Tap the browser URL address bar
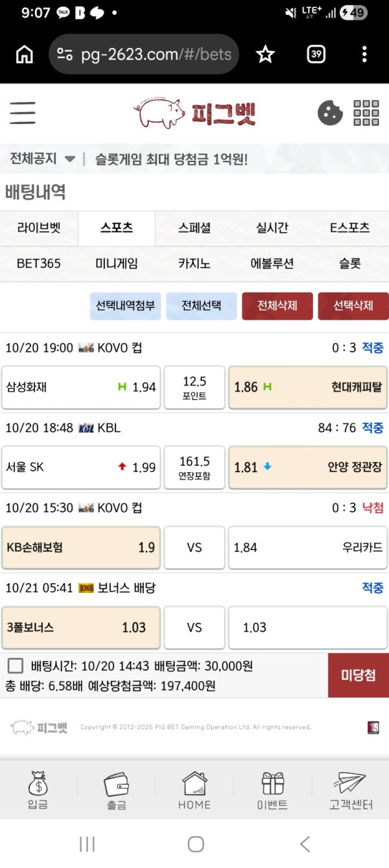Image resolution: width=389 pixels, height=868 pixels. tap(144, 54)
